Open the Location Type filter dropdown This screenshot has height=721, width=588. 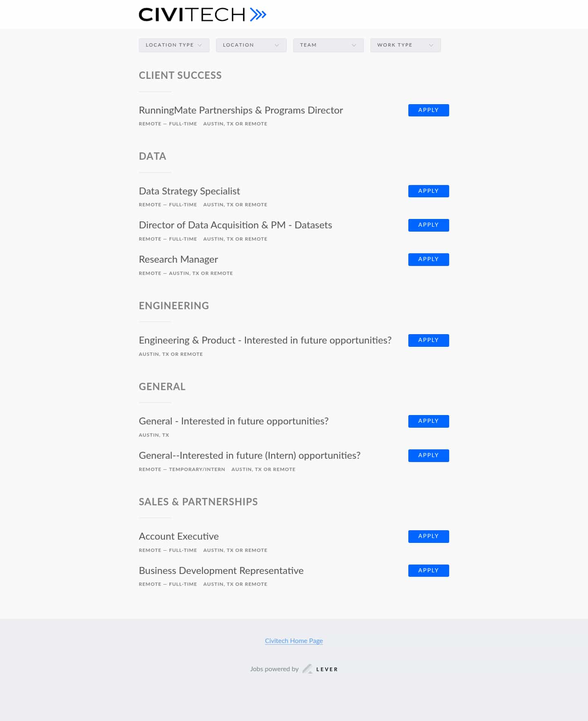coord(174,45)
